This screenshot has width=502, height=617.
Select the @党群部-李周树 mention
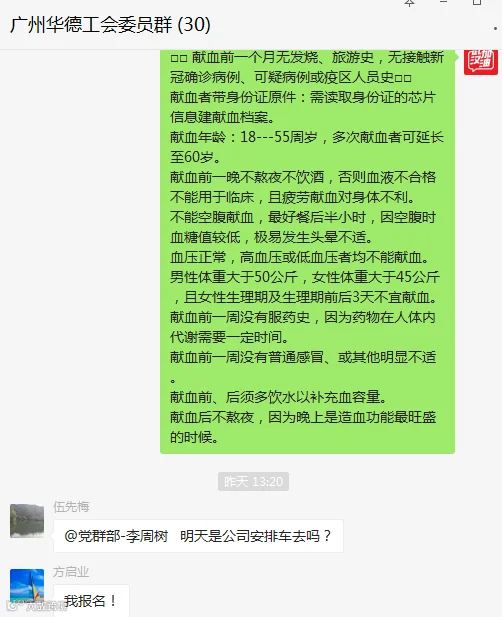click(116, 536)
